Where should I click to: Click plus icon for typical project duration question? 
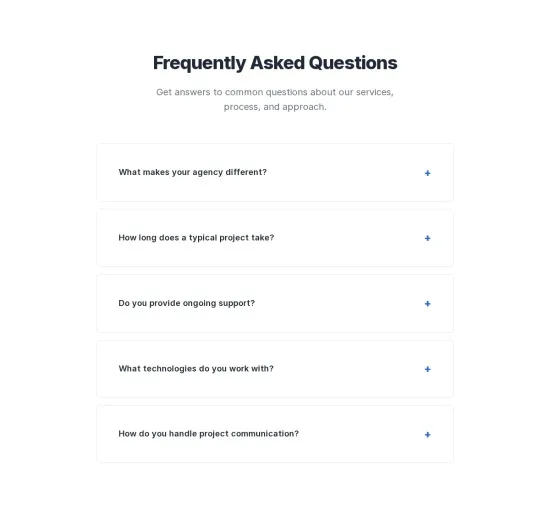[x=427, y=238]
